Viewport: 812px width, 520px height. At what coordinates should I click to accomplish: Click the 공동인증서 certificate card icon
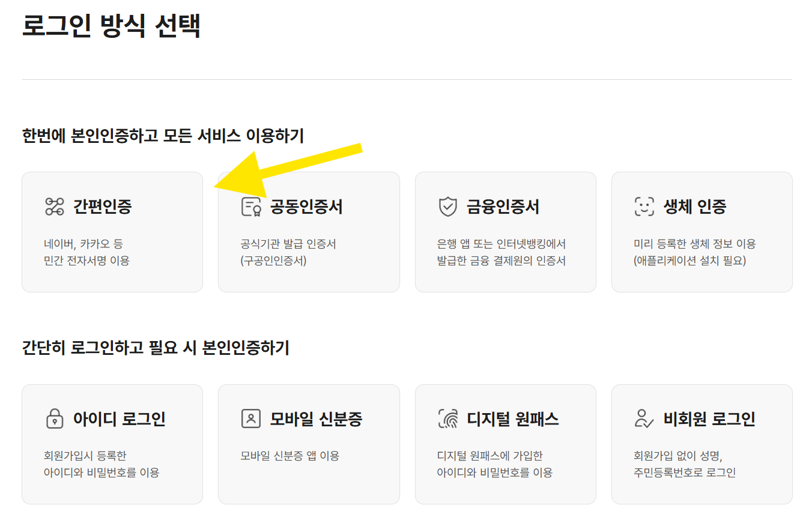(250, 206)
